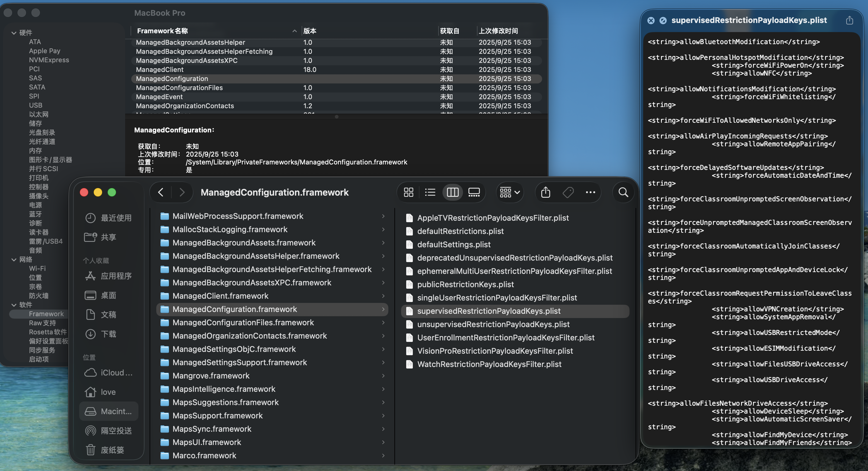This screenshot has height=471, width=868.
Task: Collapse the 硬件 section in sidebar
Action: (x=14, y=33)
